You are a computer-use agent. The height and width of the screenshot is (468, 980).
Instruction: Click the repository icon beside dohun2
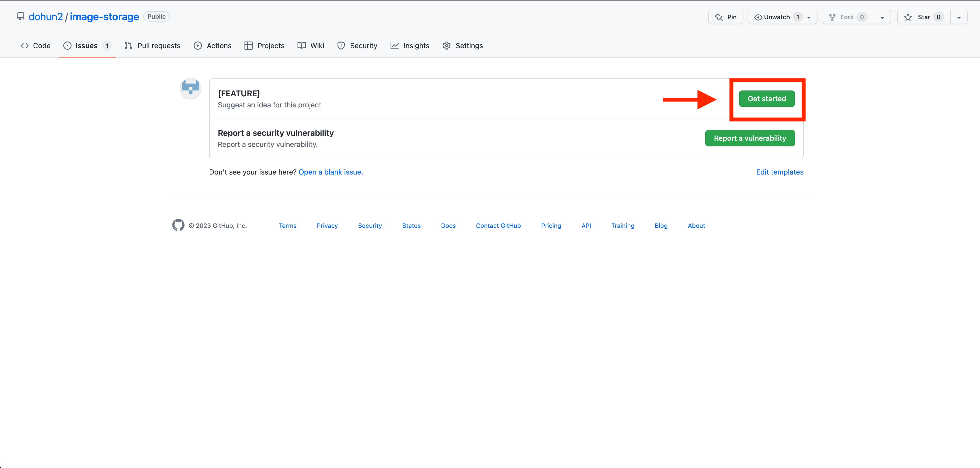(21, 17)
